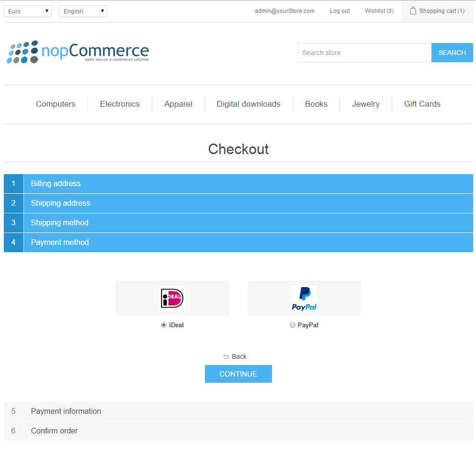The image size is (476, 455).
Task: Click inside the Search store field
Action: point(365,53)
